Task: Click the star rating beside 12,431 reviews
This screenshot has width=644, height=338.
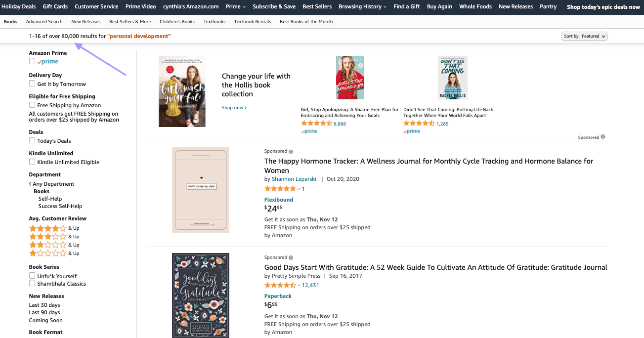Action: click(x=280, y=285)
